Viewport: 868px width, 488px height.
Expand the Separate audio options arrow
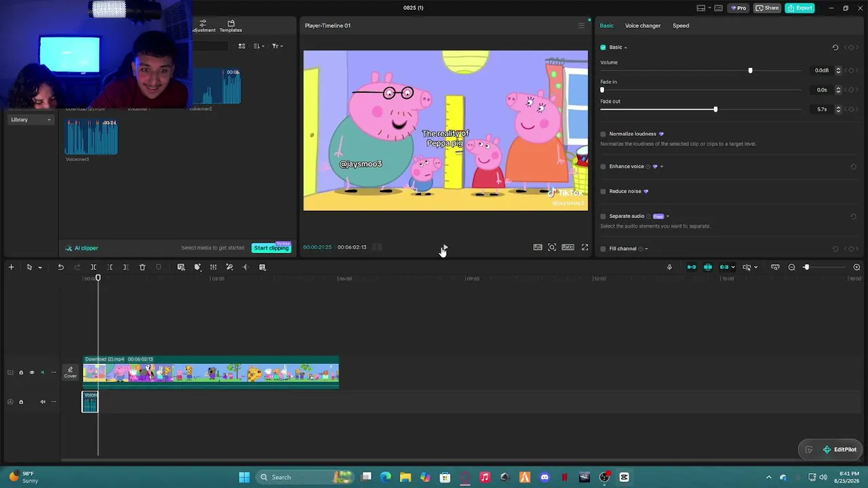coord(667,216)
